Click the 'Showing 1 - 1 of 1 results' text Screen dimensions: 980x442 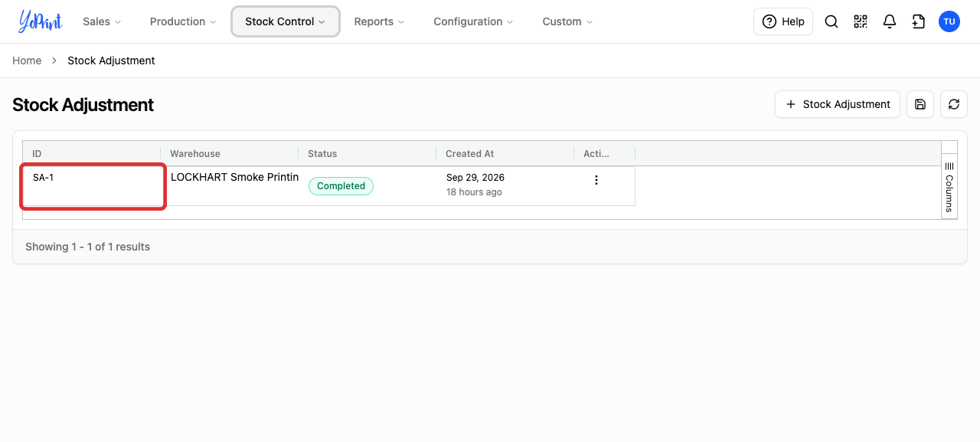click(x=87, y=247)
